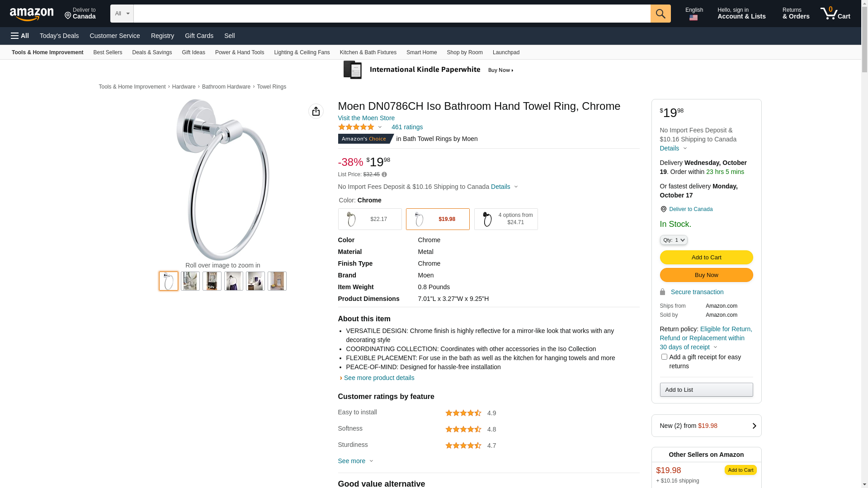
Task: Open the All search category dropdown
Action: [x=122, y=14]
